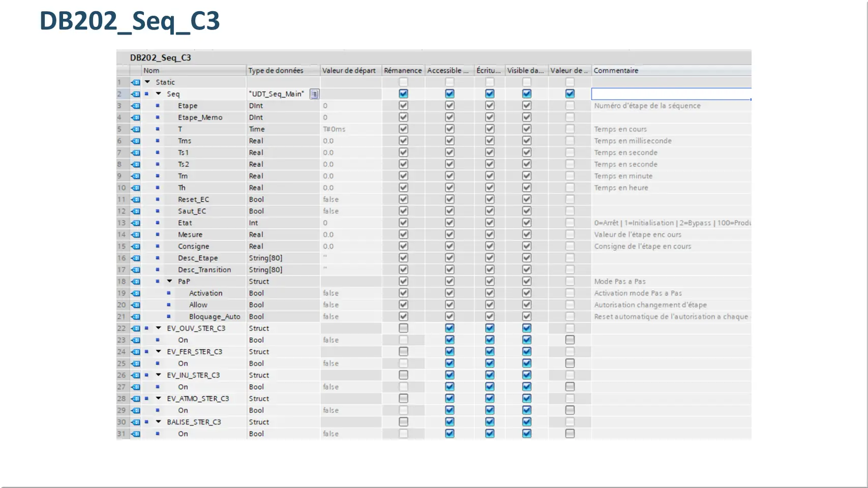The image size is (868, 488).
Task: Click the data block icon on Etape row
Action: click(136, 106)
